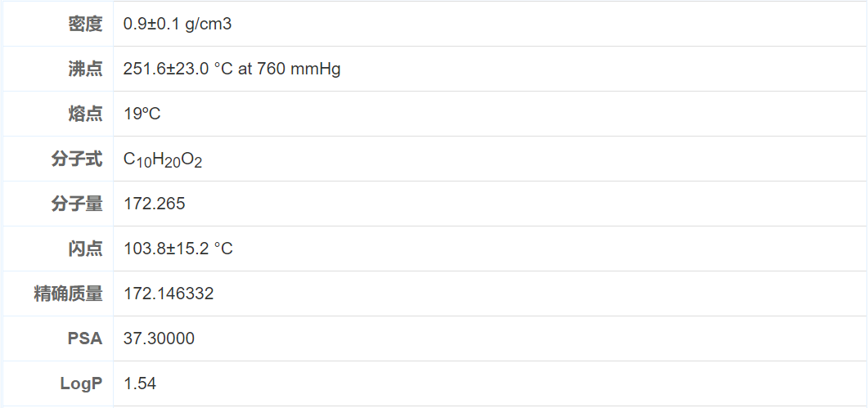Click the 闪点 flash point label
868x408 pixels.
(85, 249)
